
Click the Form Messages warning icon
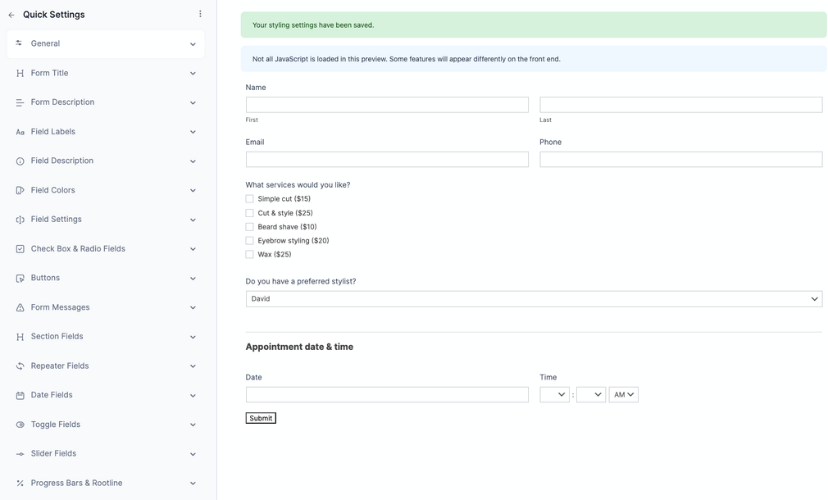[x=20, y=307]
